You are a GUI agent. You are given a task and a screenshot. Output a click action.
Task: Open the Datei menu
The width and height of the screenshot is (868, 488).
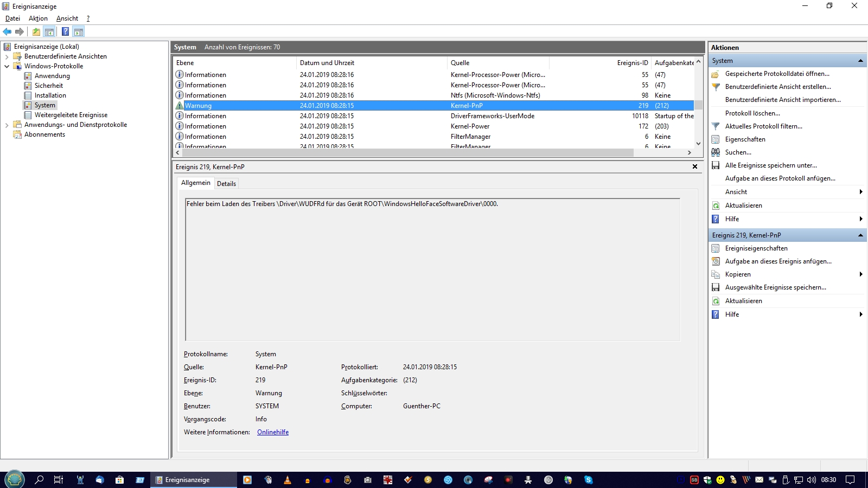pos(12,18)
